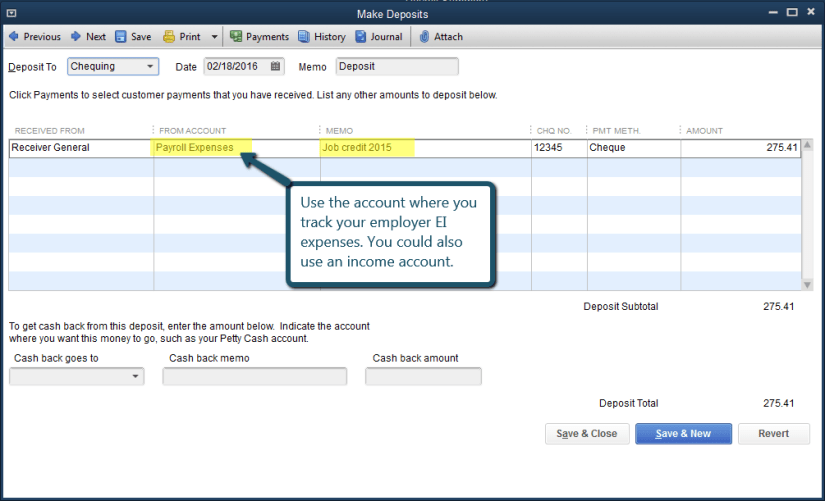825x501 pixels.
Task: Attach a file using paperclip icon
Action: [x=424, y=37]
